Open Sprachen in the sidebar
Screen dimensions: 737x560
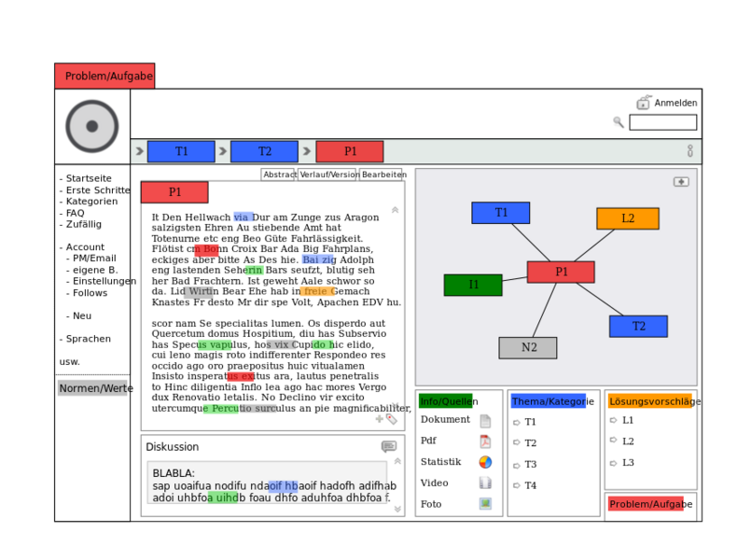pyautogui.click(x=89, y=339)
